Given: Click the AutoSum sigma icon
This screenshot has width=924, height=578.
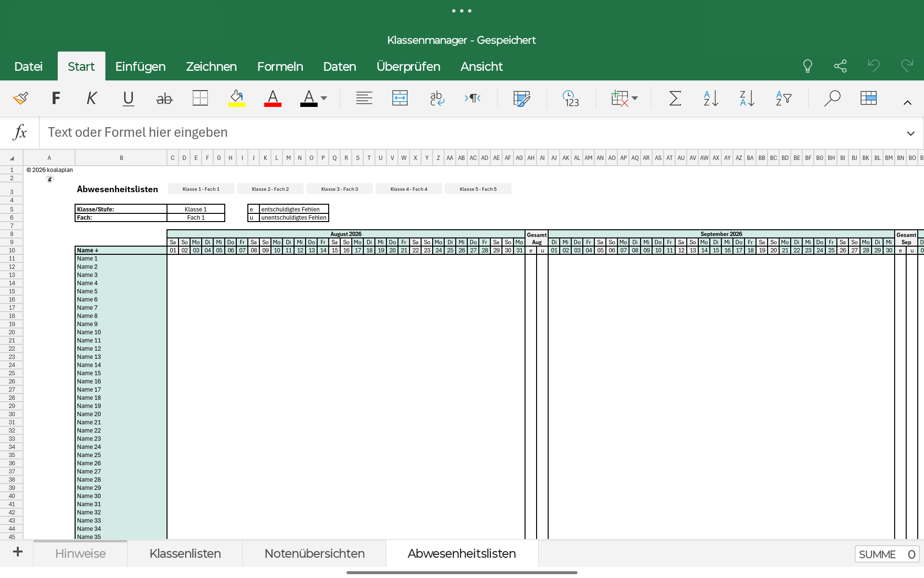Looking at the screenshot, I should [675, 98].
